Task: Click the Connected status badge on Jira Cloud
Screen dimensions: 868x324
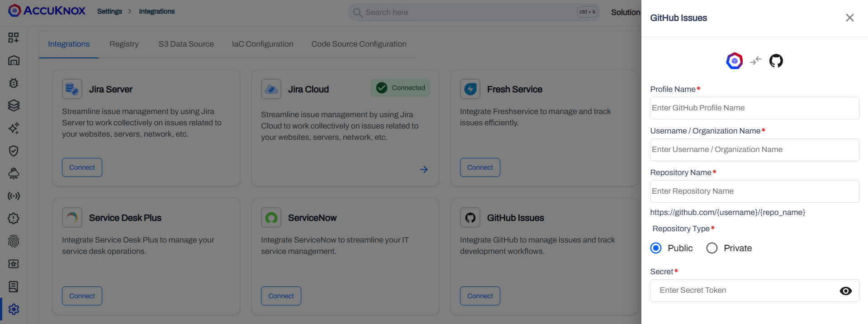Action: pyautogui.click(x=400, y=88)
